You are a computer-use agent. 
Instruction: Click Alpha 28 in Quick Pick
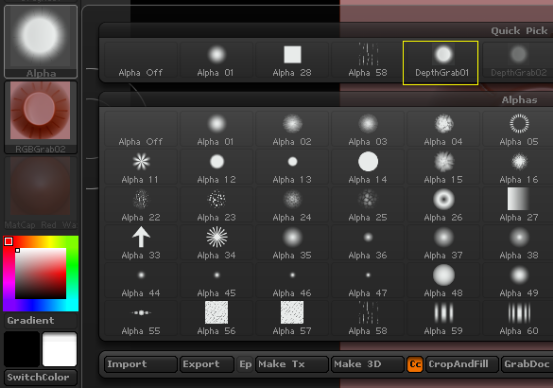coord(292,61)
